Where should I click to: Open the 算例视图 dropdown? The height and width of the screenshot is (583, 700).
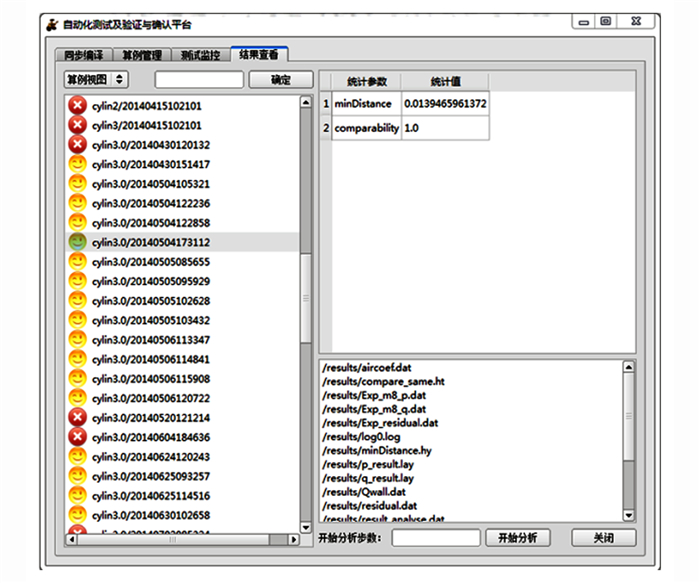[x=95, y=79]
